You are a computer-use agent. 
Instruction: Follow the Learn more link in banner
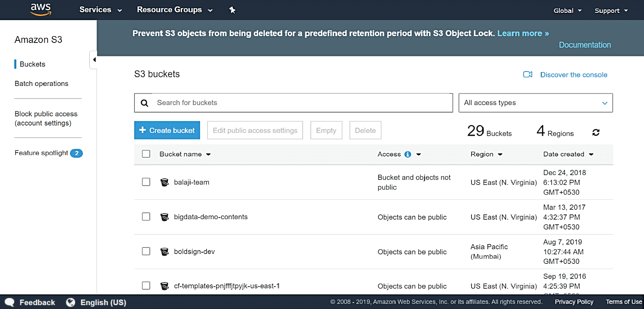pos(522,34)
